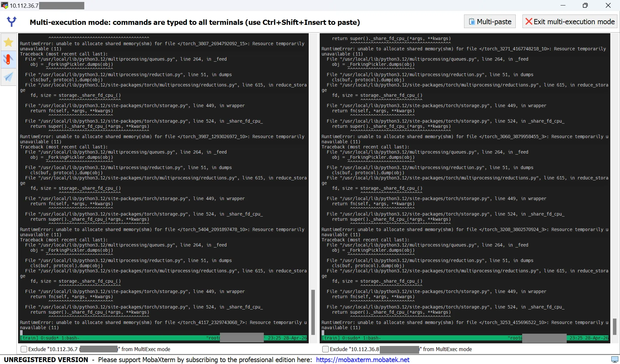620x364 pixels.
Task: Click the blue multi-execution fork icon
Action: [12, 22]
